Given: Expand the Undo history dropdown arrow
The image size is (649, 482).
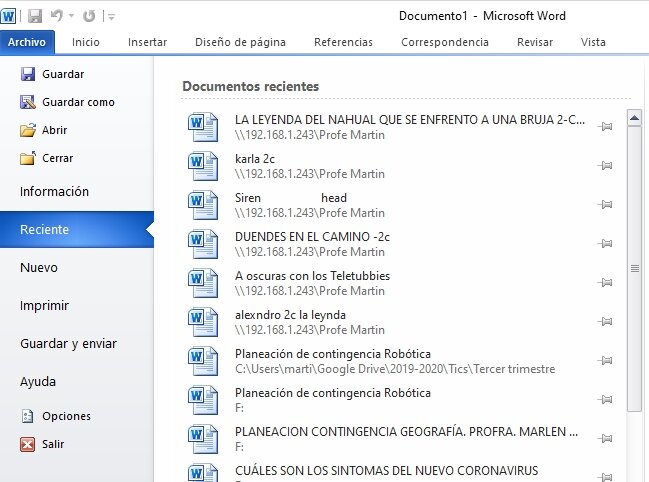Looking at the screenshot, I should click(71, 17).
